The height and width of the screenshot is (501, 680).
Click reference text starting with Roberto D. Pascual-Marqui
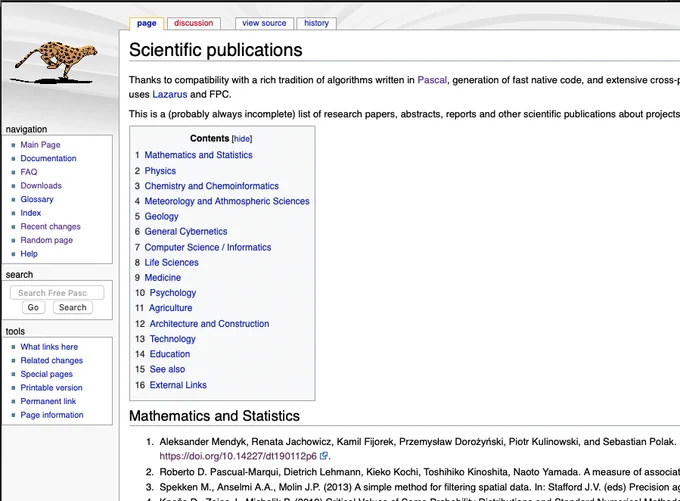click(419, 472)
